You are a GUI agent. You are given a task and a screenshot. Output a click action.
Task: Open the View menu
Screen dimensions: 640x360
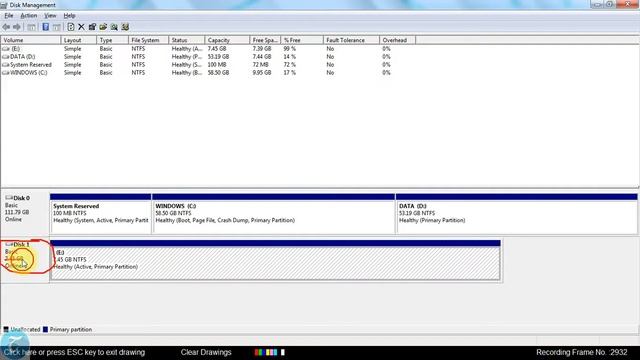pos(50,16)
